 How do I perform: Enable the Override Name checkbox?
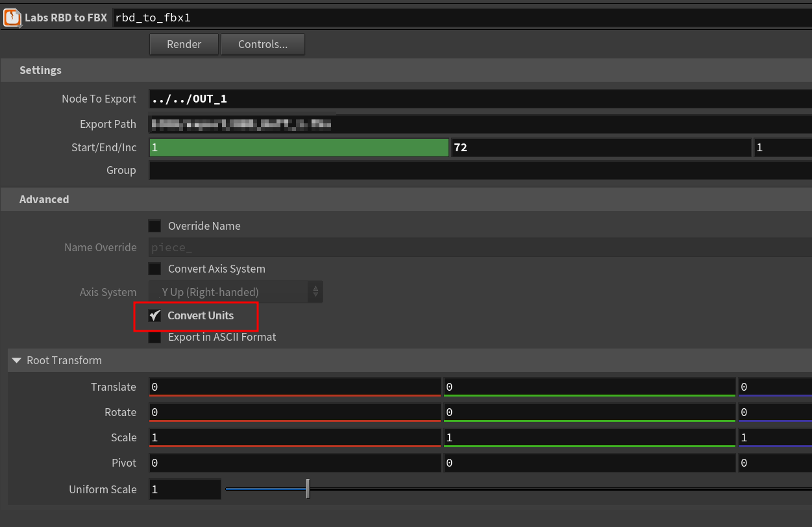(x=154, y=226)
